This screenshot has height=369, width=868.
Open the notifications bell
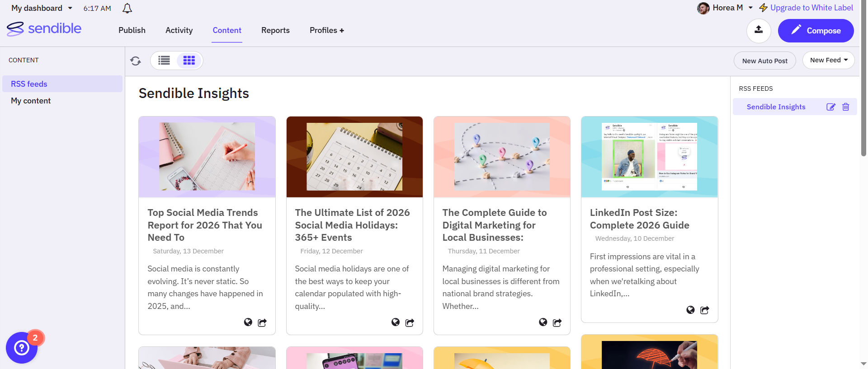[x=127, y=8]
